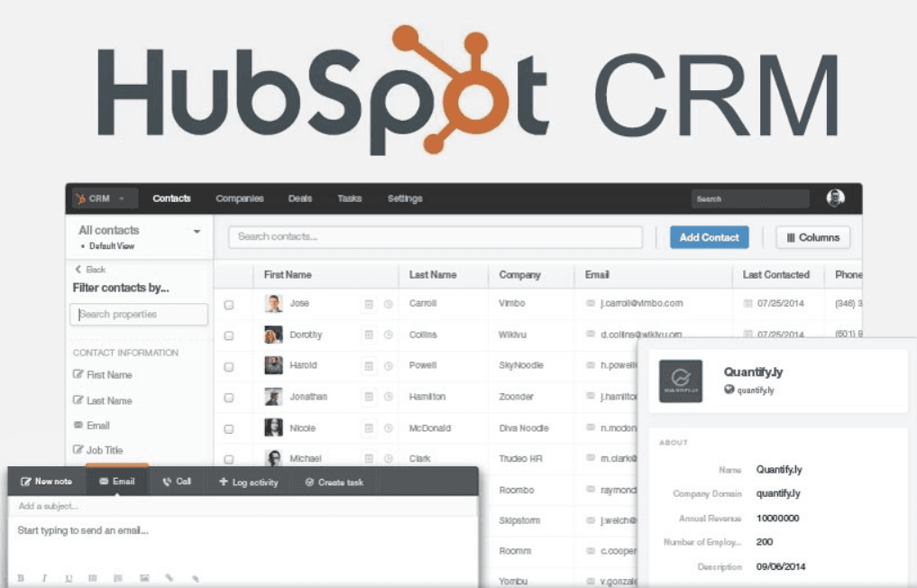The height and width of the screenshot is (588, 917).
Task: Click the user profile avatar in top bar
Action: pos(836,198)
